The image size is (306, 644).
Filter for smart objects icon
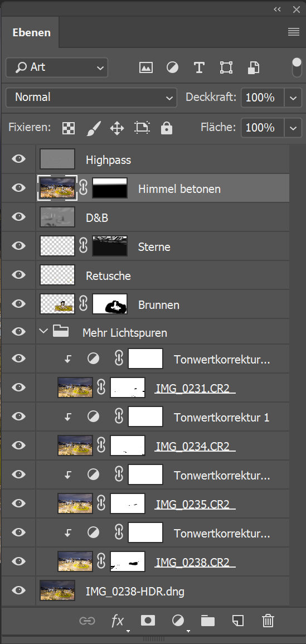[253, 68]
